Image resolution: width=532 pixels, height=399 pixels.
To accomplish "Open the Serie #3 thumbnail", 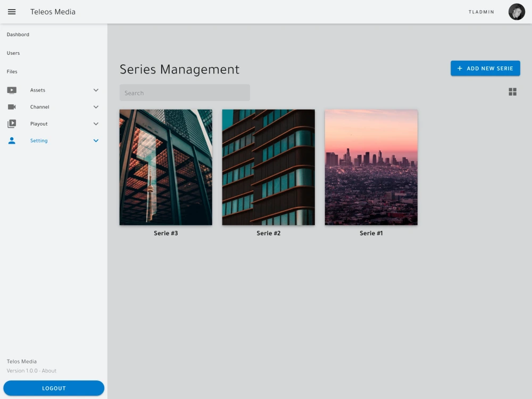I will tap(166, 167).
